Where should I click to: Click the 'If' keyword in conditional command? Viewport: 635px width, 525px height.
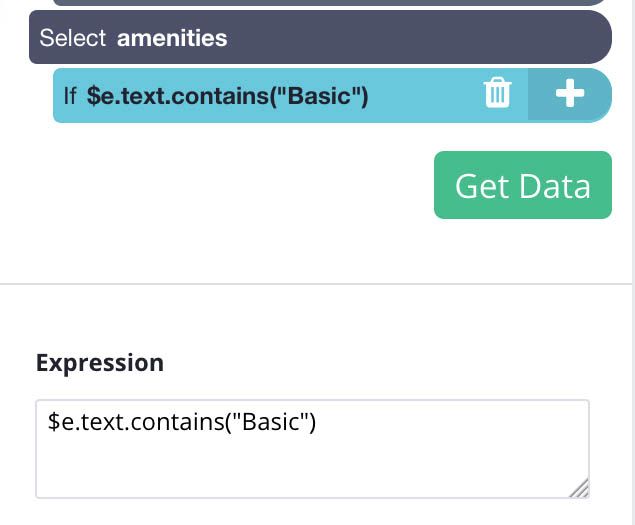tap(70, 96)
